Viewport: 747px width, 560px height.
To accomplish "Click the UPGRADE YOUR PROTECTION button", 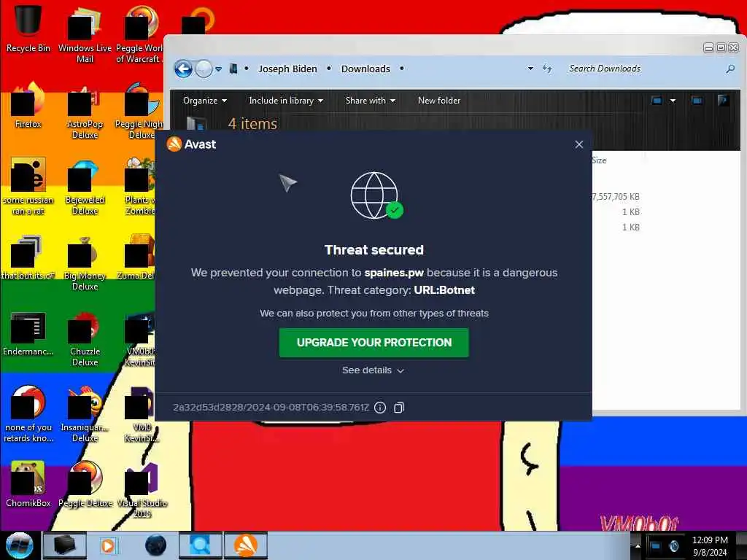I will click(374, 343).
